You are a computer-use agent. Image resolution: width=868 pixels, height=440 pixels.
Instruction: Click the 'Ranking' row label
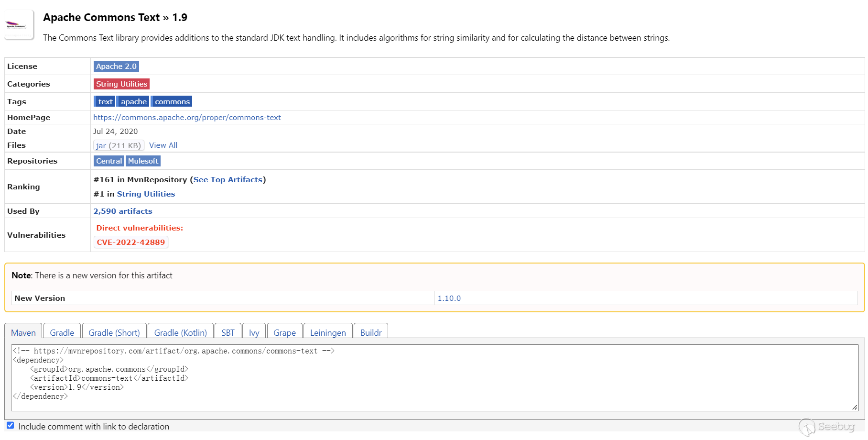tap(23, 187)
